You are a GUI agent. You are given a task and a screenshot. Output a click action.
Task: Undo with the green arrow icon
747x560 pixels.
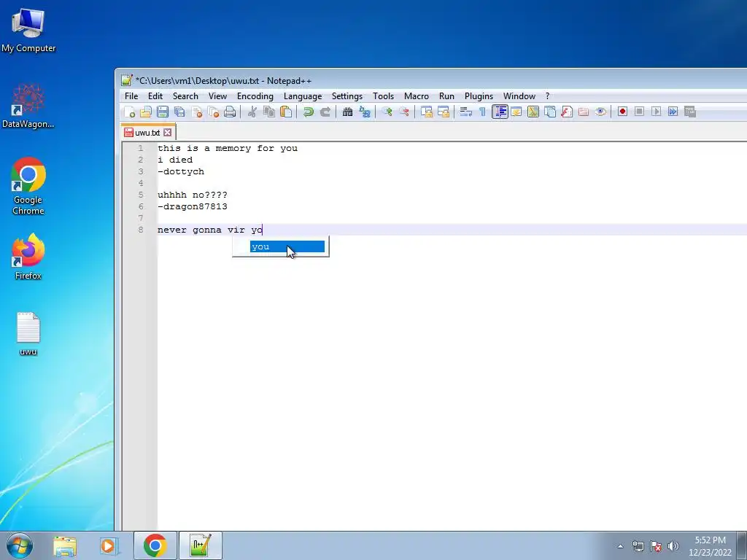point(309,112)
